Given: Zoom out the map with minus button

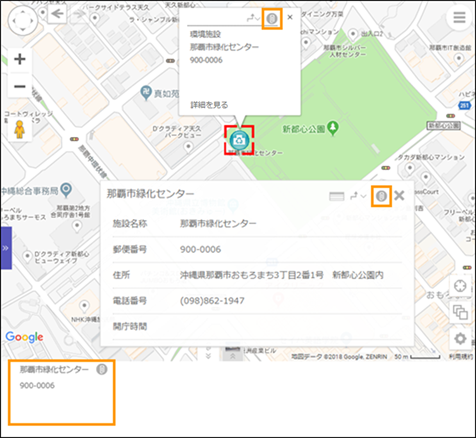Looking at the screenshot, I should click(20, 87).
